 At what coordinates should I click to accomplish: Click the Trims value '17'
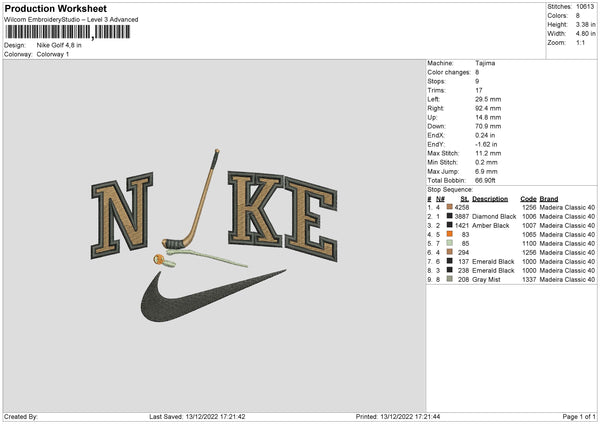click(x=479, y=90)
